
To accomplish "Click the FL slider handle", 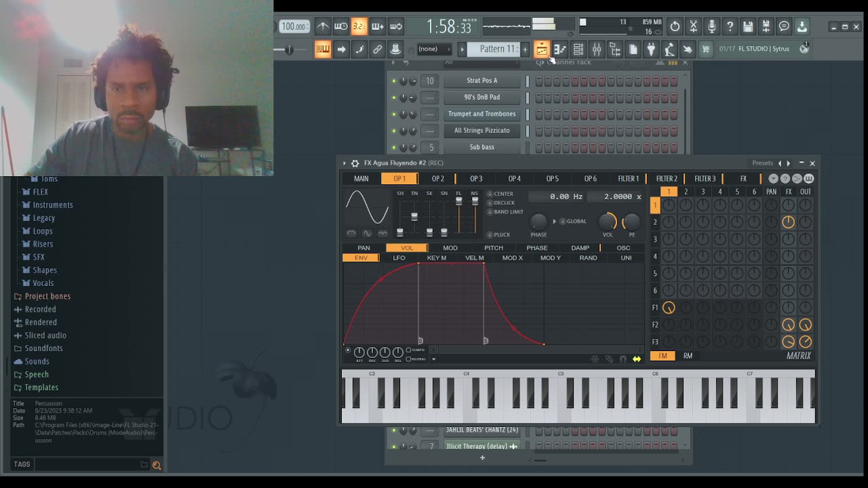I will pyautogui.click(x=459, y=201).
